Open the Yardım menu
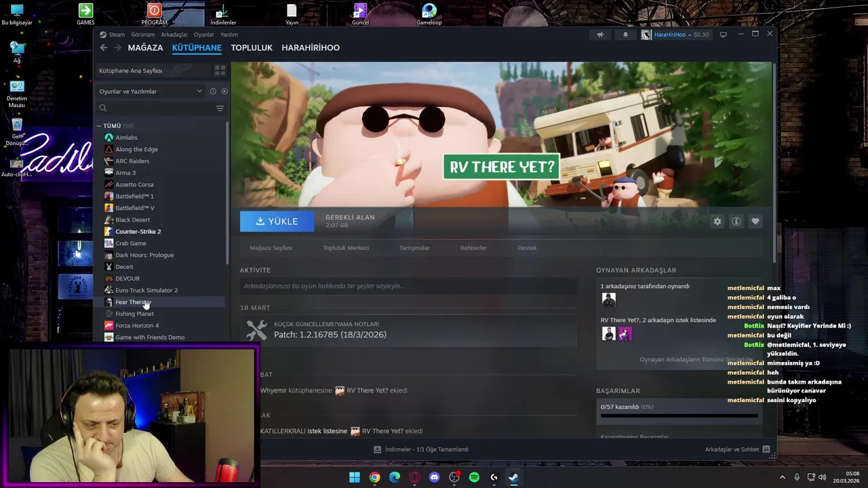868x488 pixels. click(x=229, y=35)
